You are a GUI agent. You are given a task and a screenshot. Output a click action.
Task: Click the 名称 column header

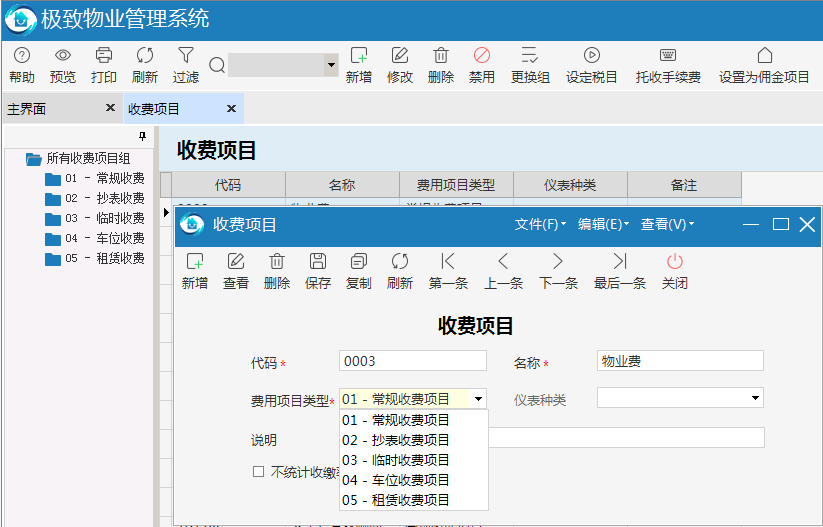(342, 185)
